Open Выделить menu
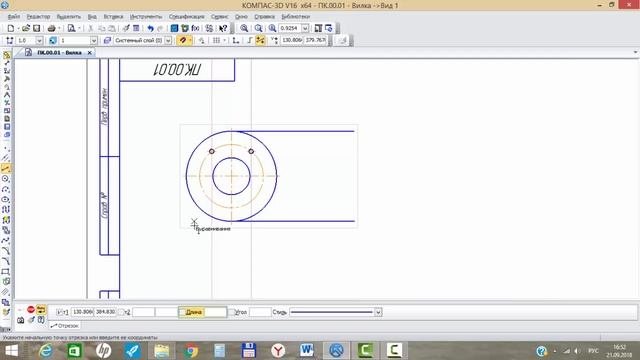Screen dimensions: 640x360 click(x=69, y=17)
